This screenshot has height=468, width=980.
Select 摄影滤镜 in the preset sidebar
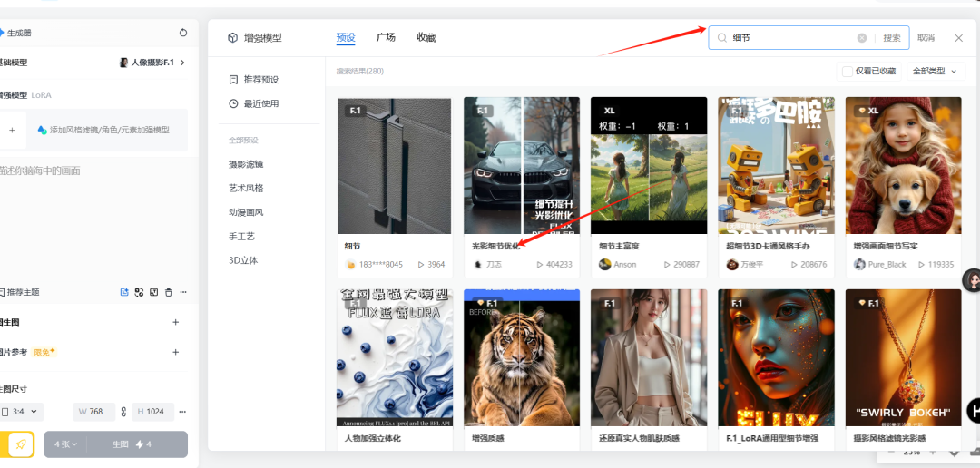coord(246,164)
